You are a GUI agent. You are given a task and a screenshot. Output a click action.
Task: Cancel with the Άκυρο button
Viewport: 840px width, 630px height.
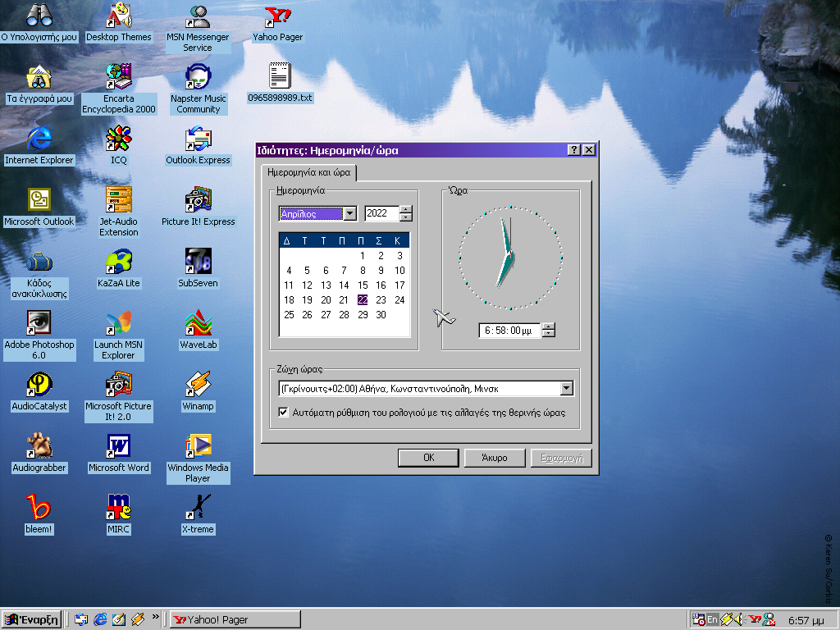(x=495, y=458)
